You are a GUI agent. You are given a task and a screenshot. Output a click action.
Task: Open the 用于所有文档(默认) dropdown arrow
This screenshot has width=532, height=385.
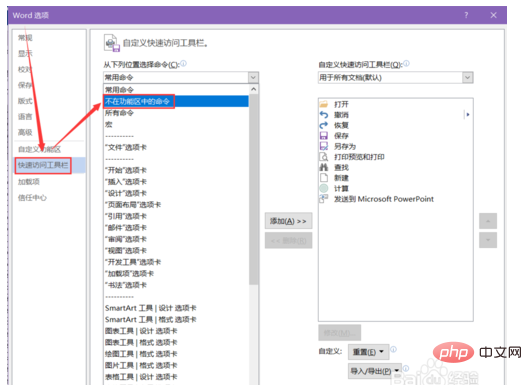467,77
